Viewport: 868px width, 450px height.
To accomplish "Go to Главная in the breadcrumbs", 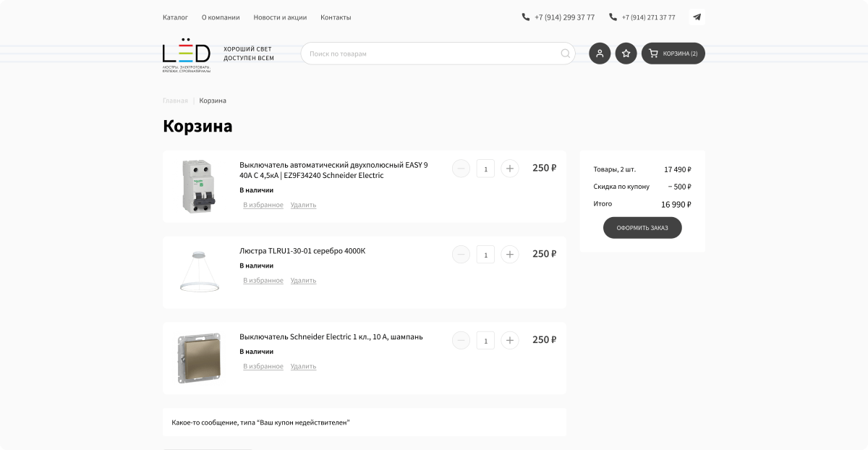I will tap(175, 101).
